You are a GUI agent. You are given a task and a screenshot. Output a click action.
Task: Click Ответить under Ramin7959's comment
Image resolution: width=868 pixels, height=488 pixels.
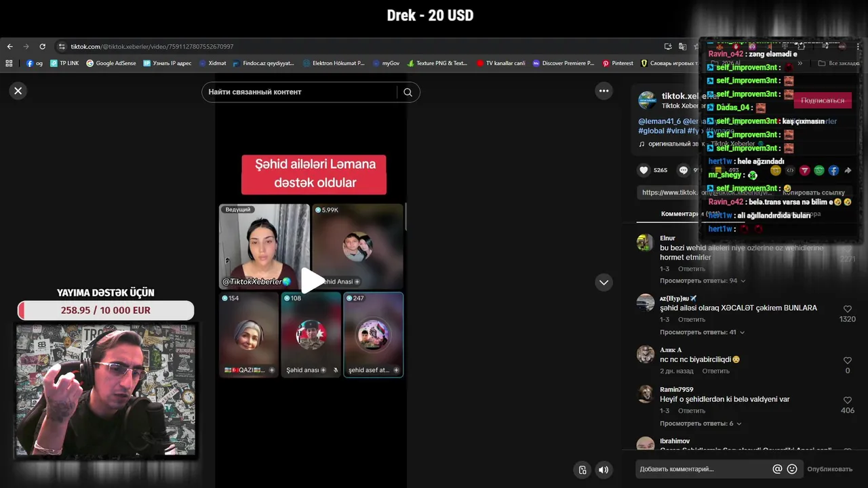692,411
